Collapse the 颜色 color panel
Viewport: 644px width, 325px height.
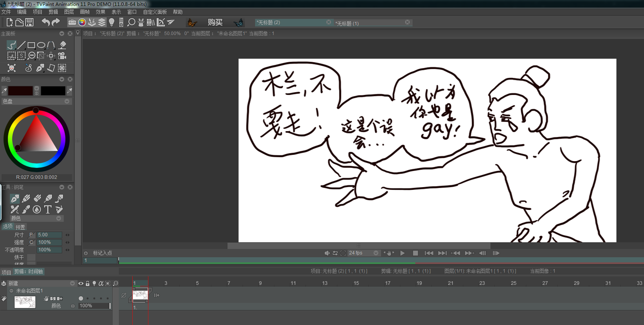point(62,79)
